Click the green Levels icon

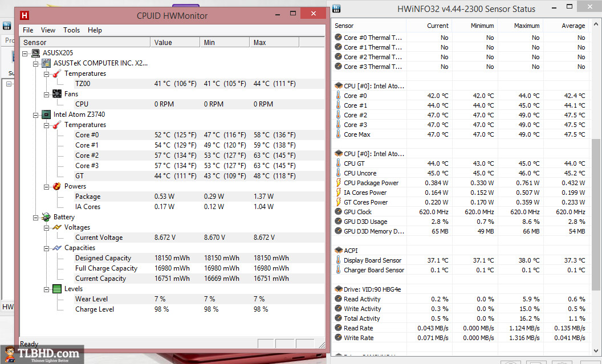click(57, 289)
